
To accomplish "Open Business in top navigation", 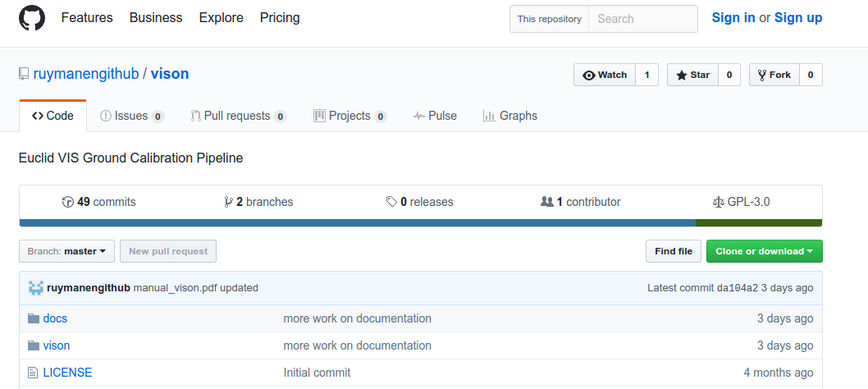I will (156, 18).
